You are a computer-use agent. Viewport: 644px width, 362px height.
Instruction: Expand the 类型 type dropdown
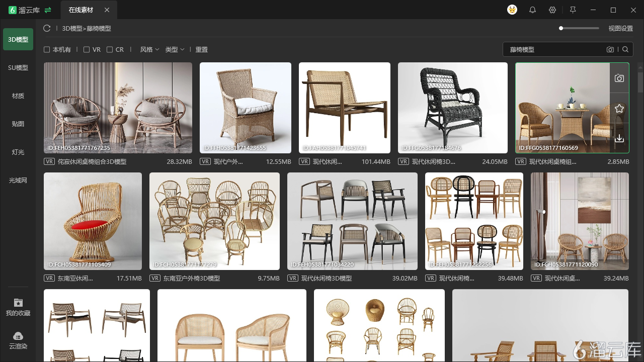[x=175, y=50]
